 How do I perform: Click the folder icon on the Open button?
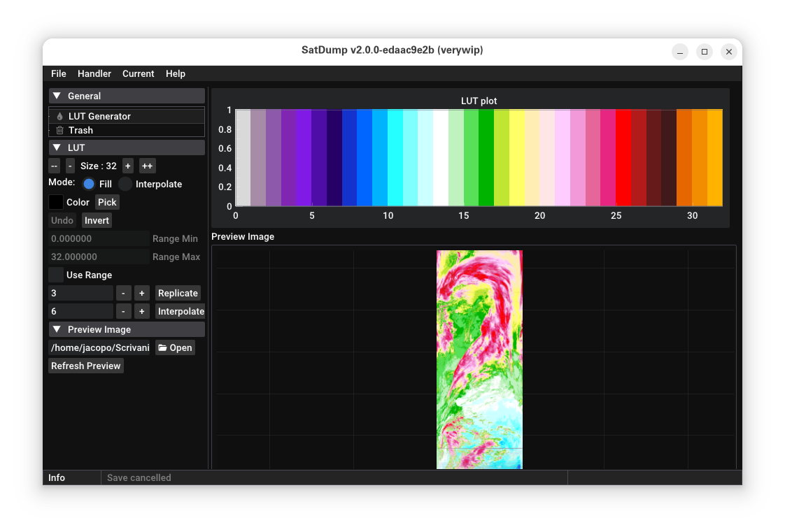click(x=163, y=347)
